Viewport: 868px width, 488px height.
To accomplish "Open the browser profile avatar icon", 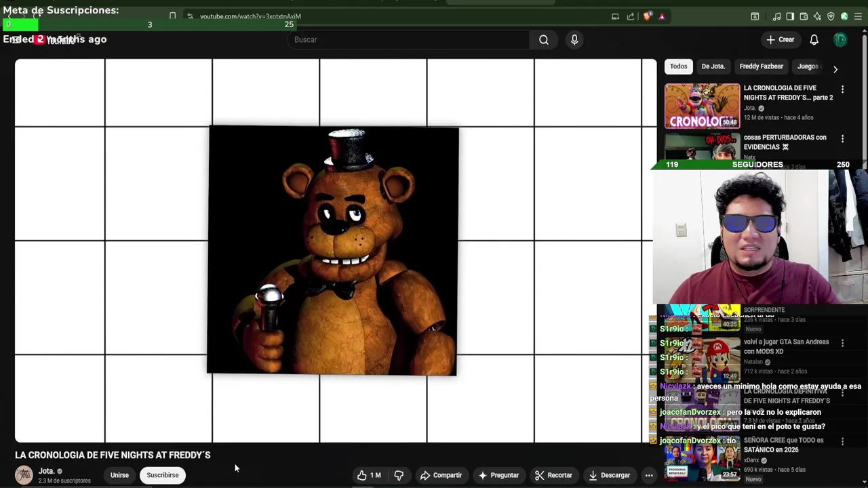I will tap(844, 16).
